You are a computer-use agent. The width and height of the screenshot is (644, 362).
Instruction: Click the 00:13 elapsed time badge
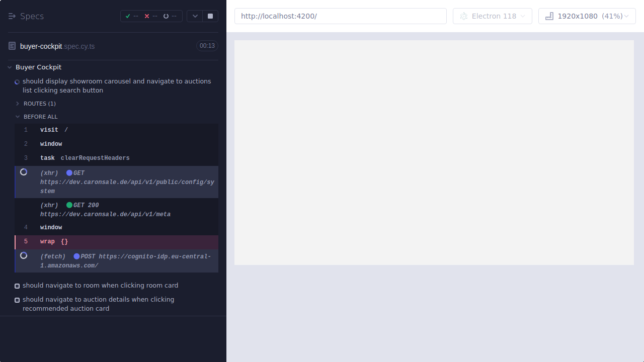(x=207, y=46)
